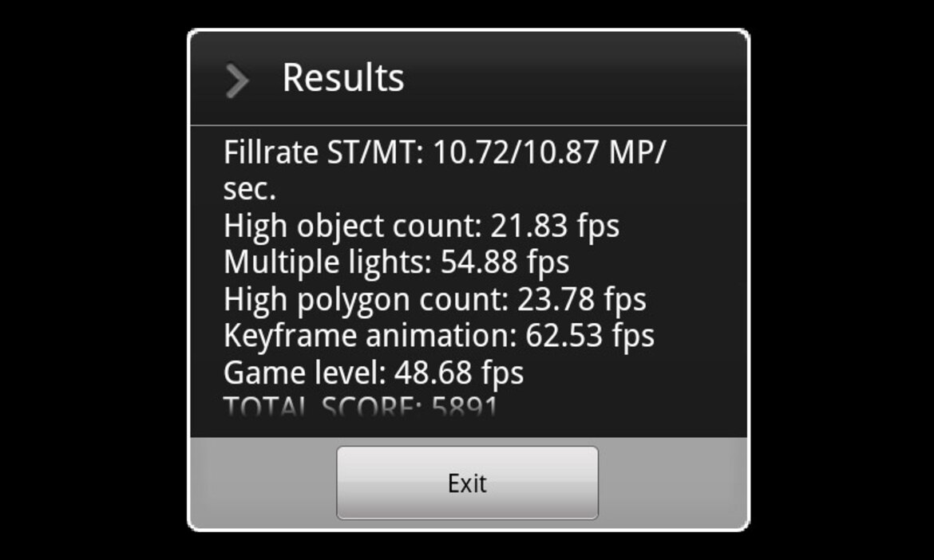Click the gray button bar beside Exit
This screenshot has width=934, height=560.
(x=672, y=483)
